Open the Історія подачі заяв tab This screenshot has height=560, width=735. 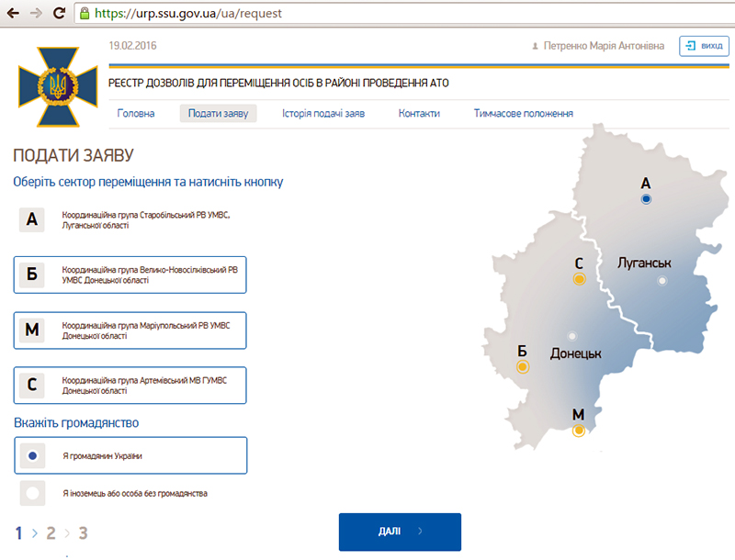pos(323,113)
